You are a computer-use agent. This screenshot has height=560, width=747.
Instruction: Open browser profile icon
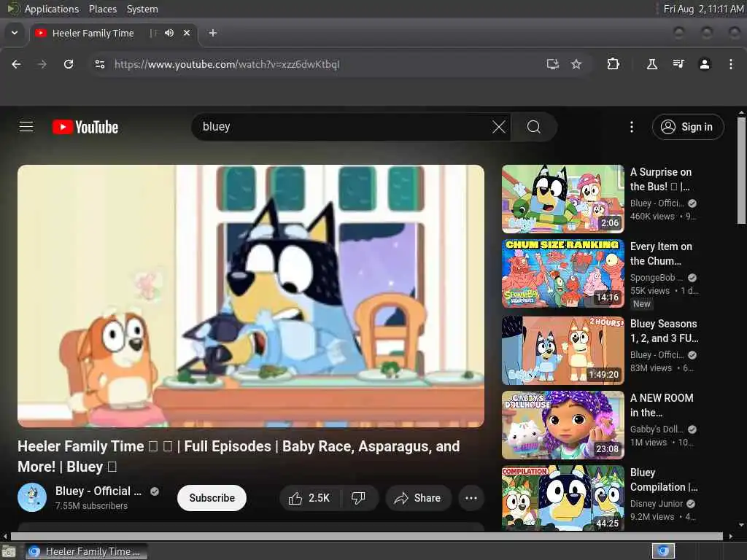(705, 64)
